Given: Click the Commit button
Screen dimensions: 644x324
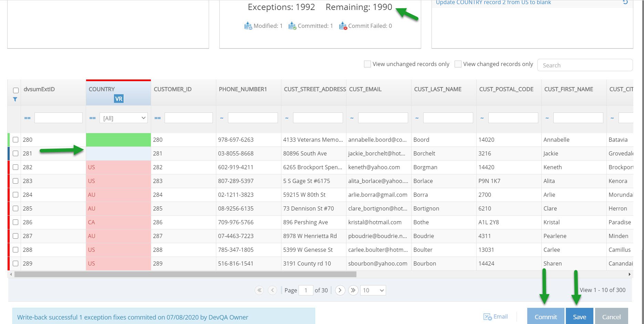Looking at the screenshot, I should click(x=546, y=316).
